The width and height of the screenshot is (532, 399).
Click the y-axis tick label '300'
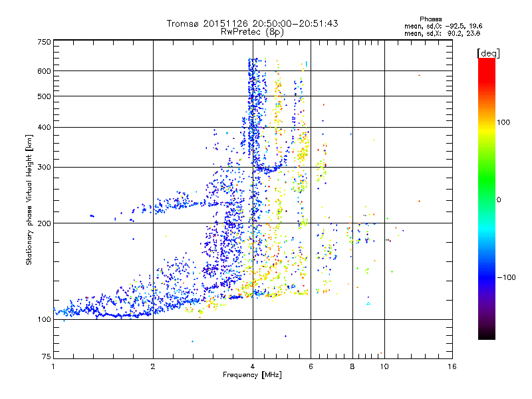(x=45, y=168)
